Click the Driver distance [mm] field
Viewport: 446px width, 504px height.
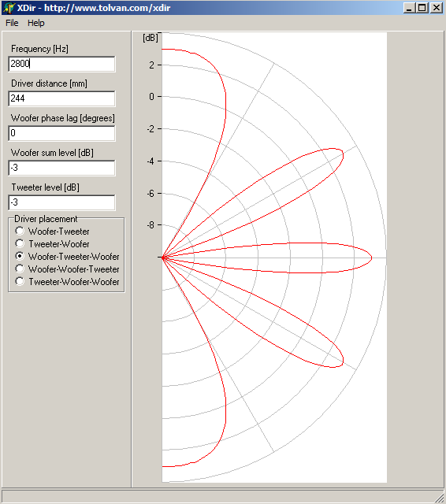[61, 98]
